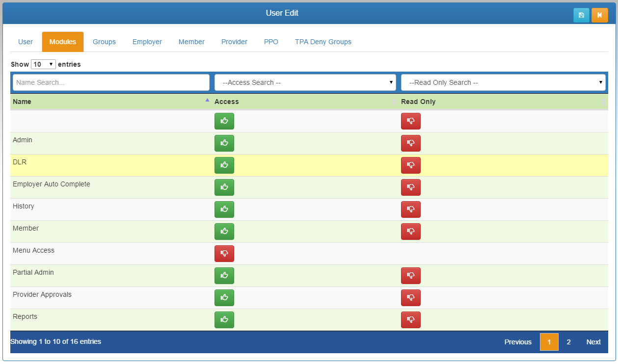618x364 pixels.
Task: Toggle Access for Member module
Action: 224,232
